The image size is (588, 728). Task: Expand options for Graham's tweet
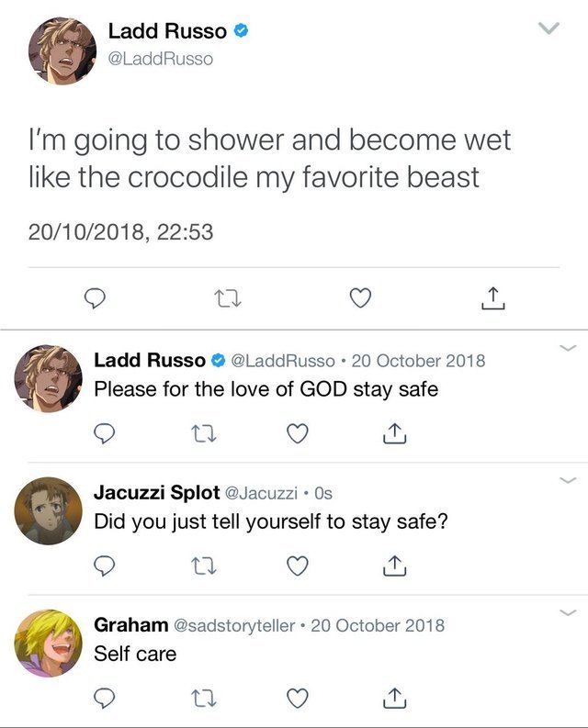568,612
